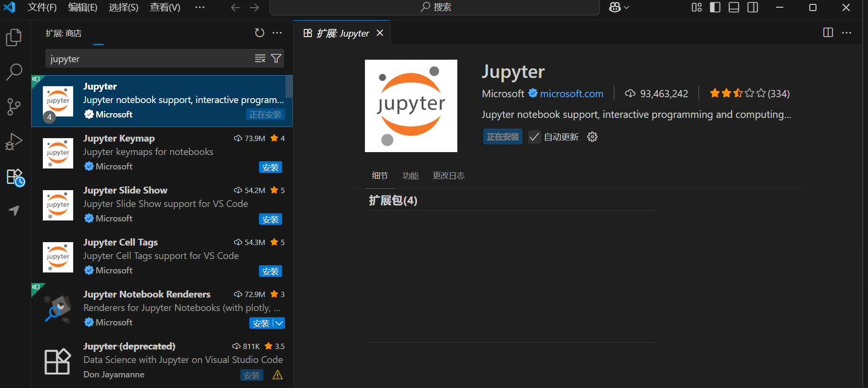Select Jupyter Keymap list entry title

(x=119, y=138)
